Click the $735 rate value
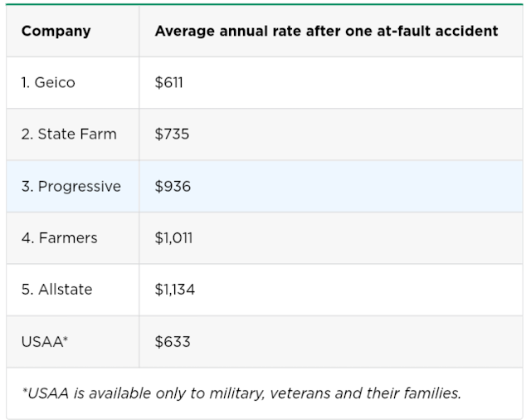This screenshot has height=420, width=531. point(172,134)
